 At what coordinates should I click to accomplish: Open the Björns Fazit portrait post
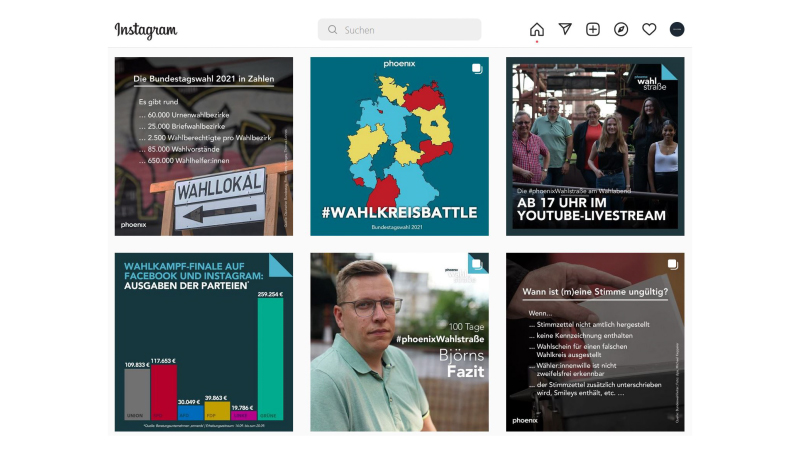tap(399, 342)
